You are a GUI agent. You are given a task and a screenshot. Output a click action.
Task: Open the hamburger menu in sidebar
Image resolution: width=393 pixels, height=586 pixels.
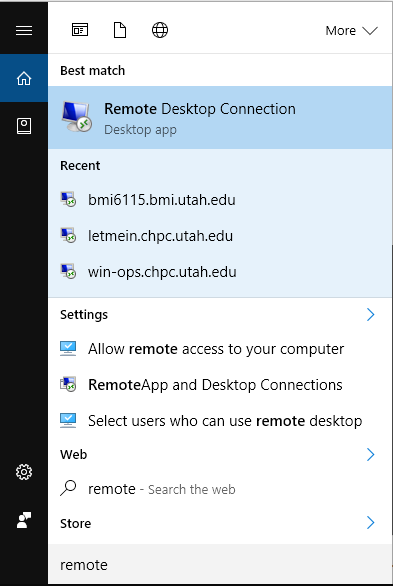click(24, 30)
